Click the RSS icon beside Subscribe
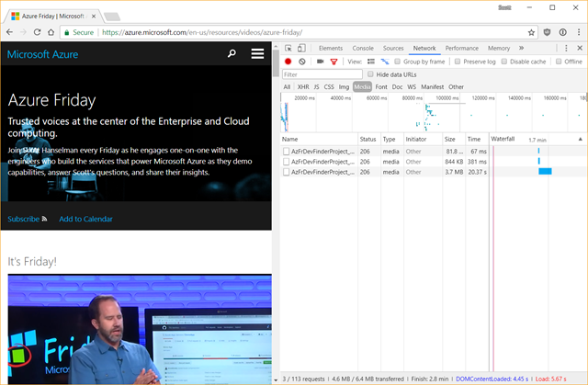This screenshot has width=588, height=385. click(x=44, y=219)
